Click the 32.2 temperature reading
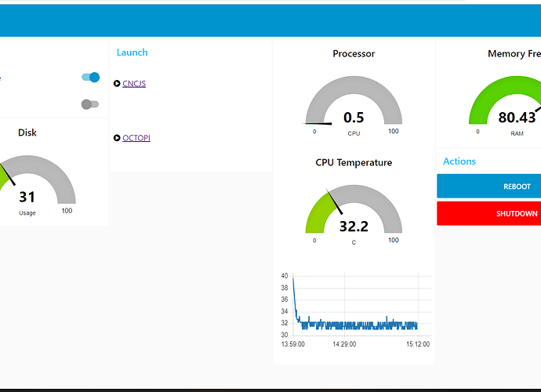541x392 pixels. point(354,227)
